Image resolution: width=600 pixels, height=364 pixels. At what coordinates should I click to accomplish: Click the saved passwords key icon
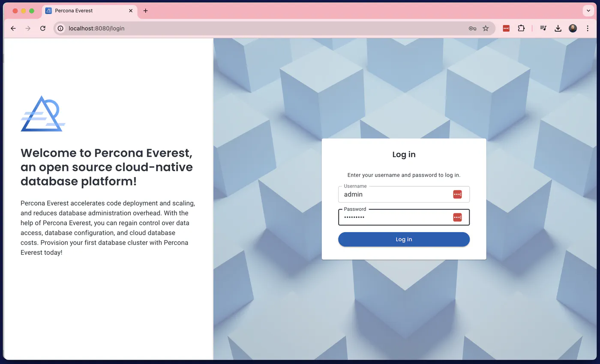tap(472, 28)
